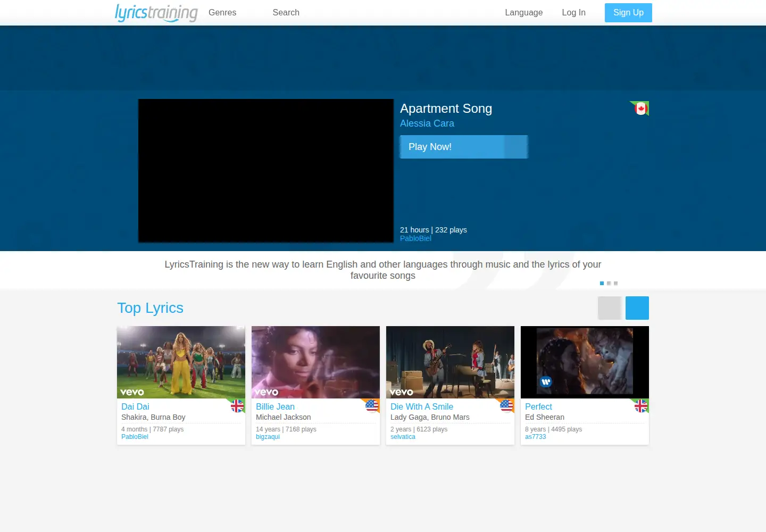
Task: Click the featured video player area
Action: coord(266,171)
